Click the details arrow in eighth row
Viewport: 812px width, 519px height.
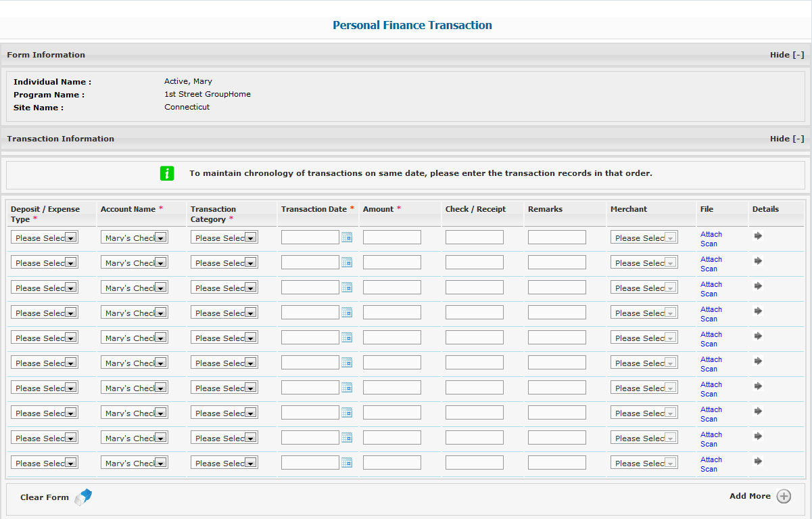[x=758, y=411]
